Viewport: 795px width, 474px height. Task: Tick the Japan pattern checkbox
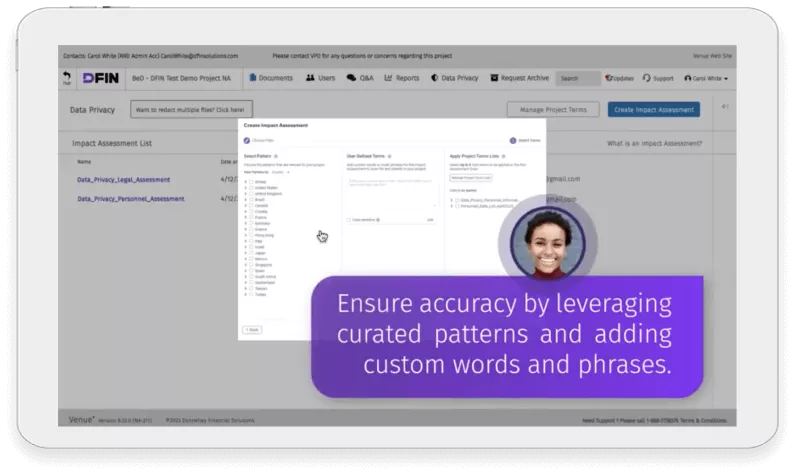click(x=251, y=254)
